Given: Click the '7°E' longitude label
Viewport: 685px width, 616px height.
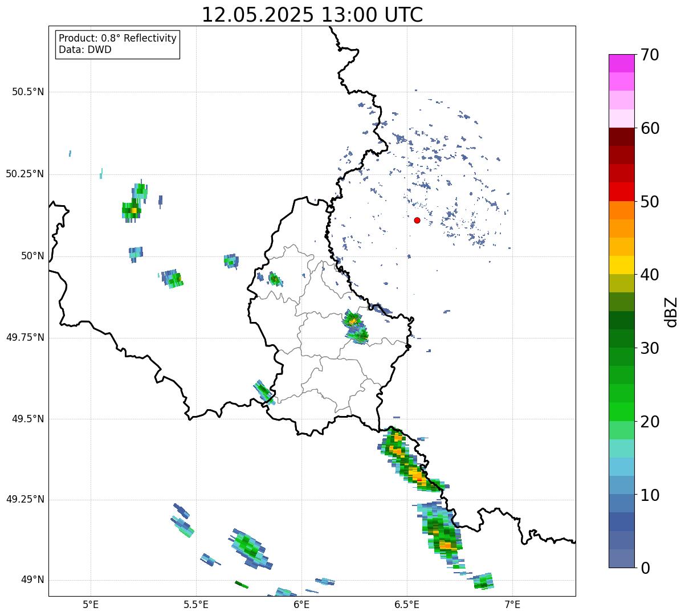Looking at the screenshot, I should 512,604.
